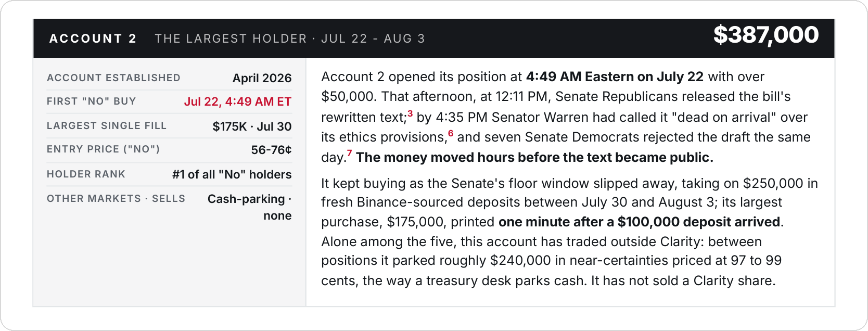Click bold phrase about $100,000 deposit arrived

click(639, 222)
